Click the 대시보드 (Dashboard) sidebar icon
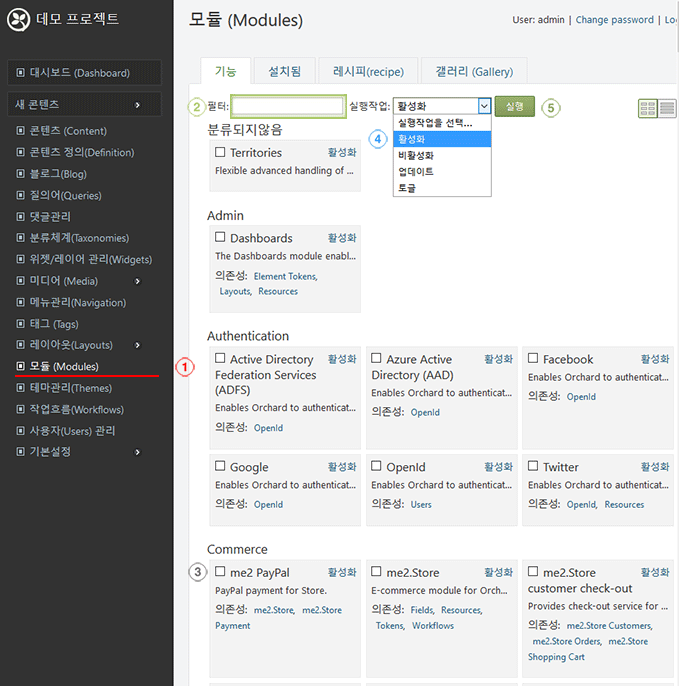 coord(20,73)
